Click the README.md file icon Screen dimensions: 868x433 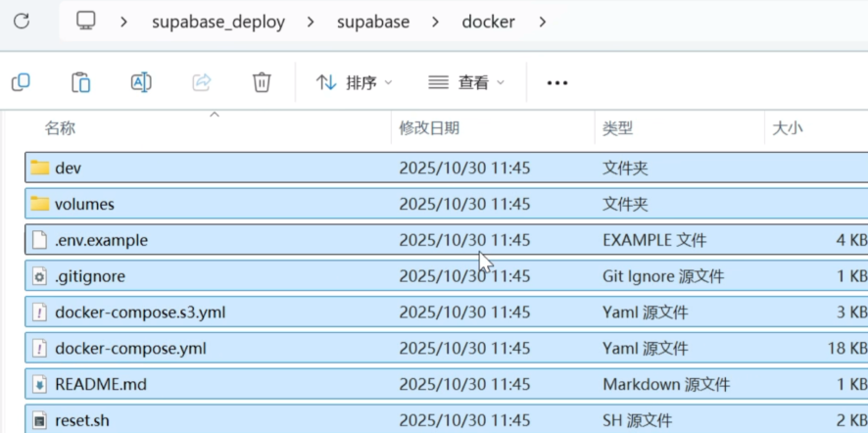pos(39,385)
